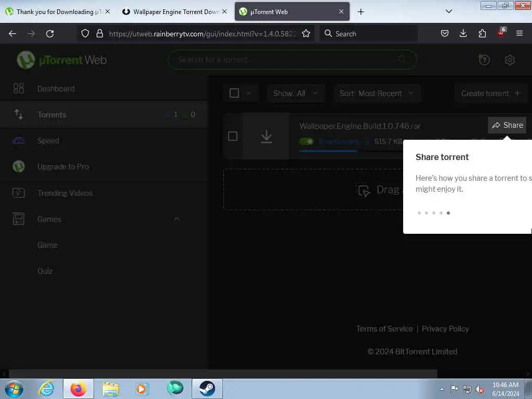Image resolution: width=532 pixels, height=399 pixels.
Task: Click the Share button on torrent row
Action: (507, 125)
